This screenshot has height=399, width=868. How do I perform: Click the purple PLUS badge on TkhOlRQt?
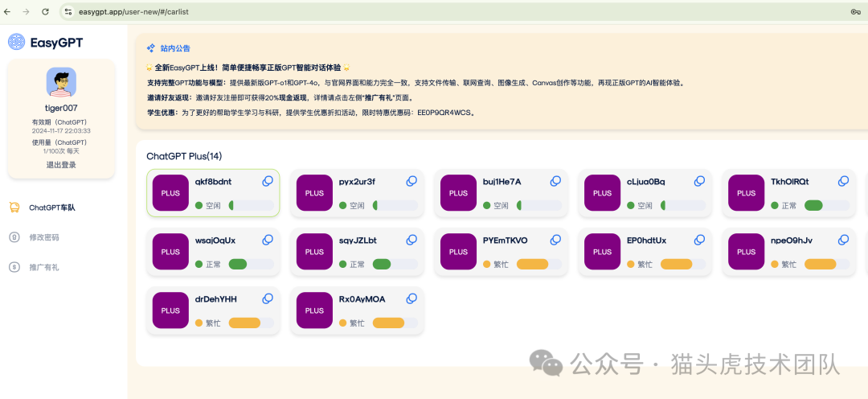pos(746,193)
